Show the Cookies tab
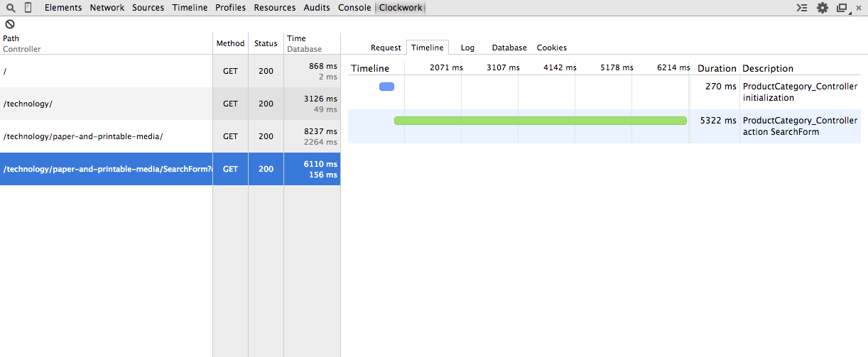This screenshot has height=357, width=868. point(551,48)
